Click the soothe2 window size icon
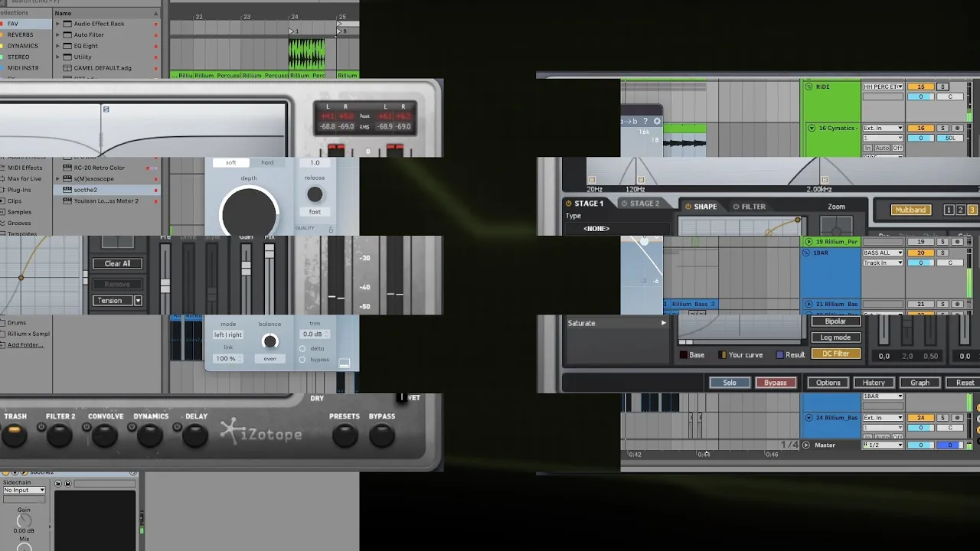 [345, 364]
